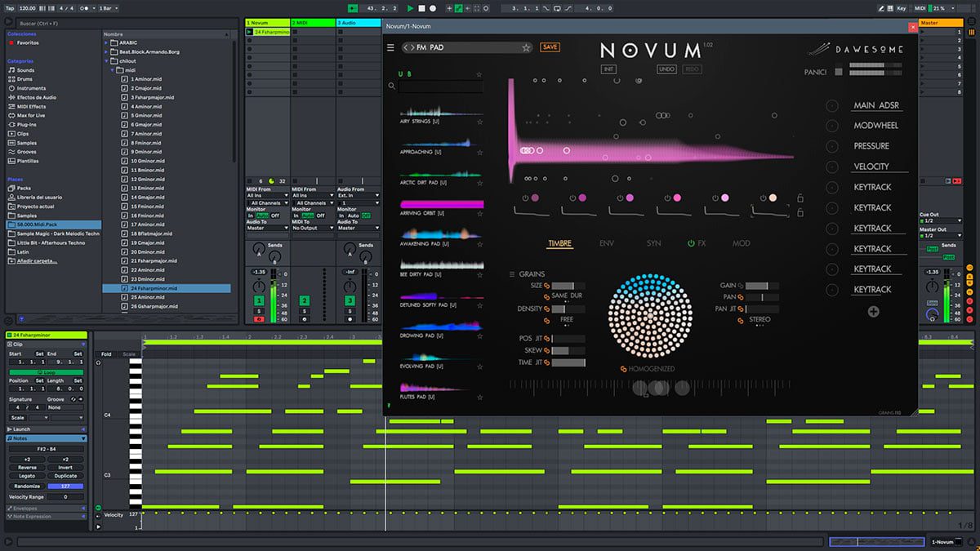Adjust the grain SIZE slider
Viewport: 980px width, 551px height.
pyautogui.click(x=568, y=287)
